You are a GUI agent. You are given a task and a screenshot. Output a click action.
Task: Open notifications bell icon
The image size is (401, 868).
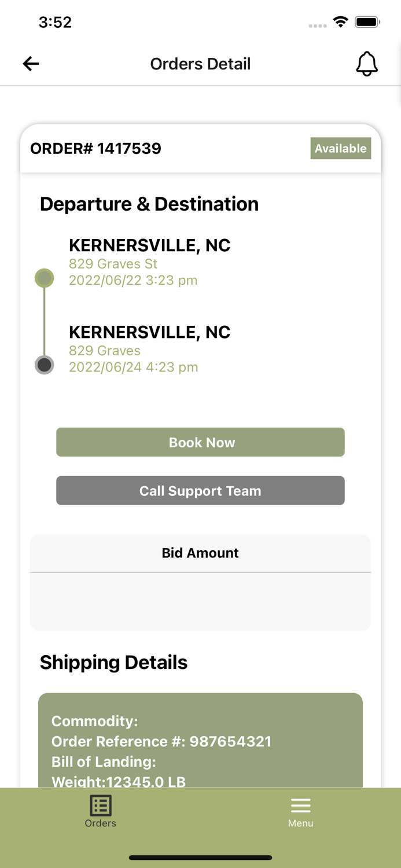(367, 64)
